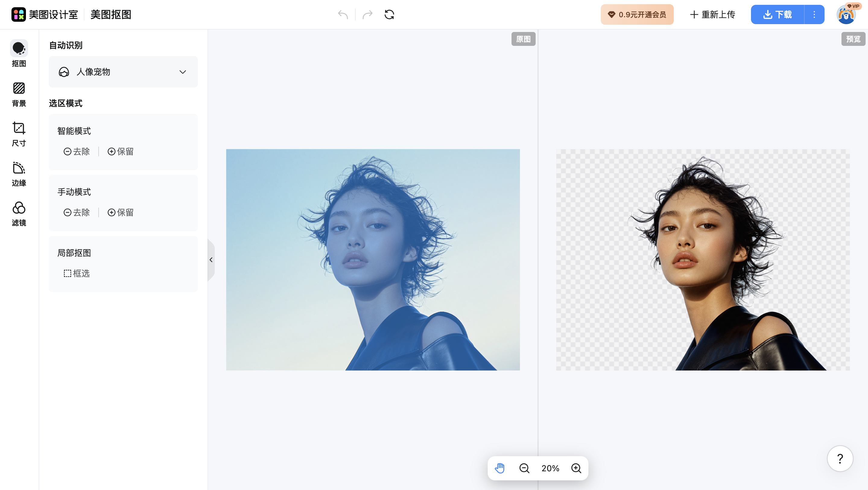
Task: Open the help question mark button
Action: (x=840, y=458)
